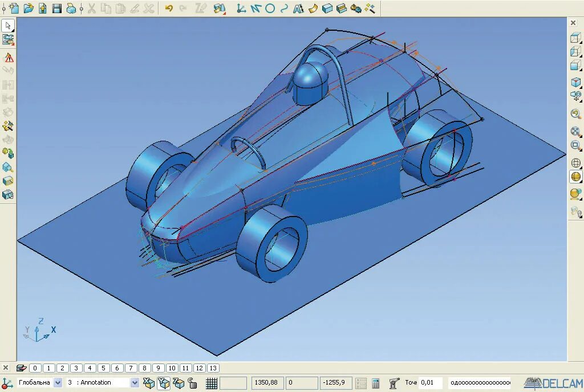Lock the Y axis principal plane button
The width and height of the screenshot is (584, 392).
point(164,383)
